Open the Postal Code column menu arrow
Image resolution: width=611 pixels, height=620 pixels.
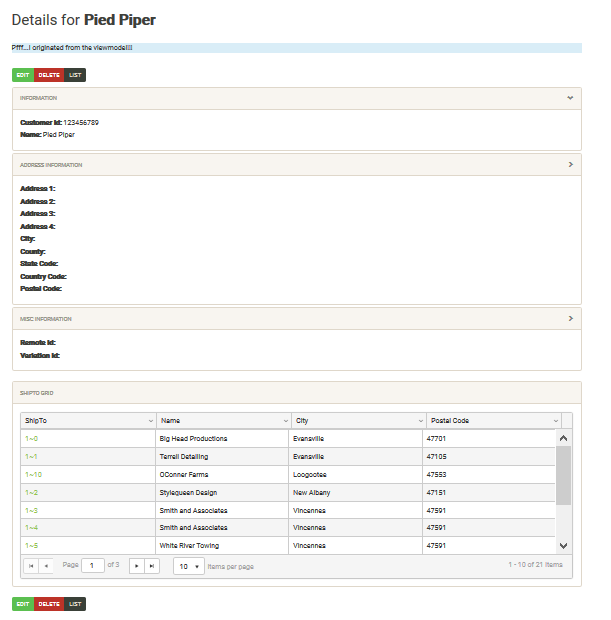(x=556, y=421)
